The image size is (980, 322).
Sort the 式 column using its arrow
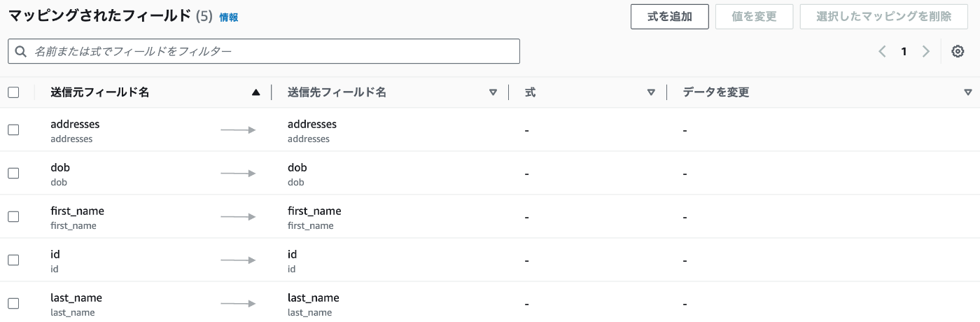point(651,92)
